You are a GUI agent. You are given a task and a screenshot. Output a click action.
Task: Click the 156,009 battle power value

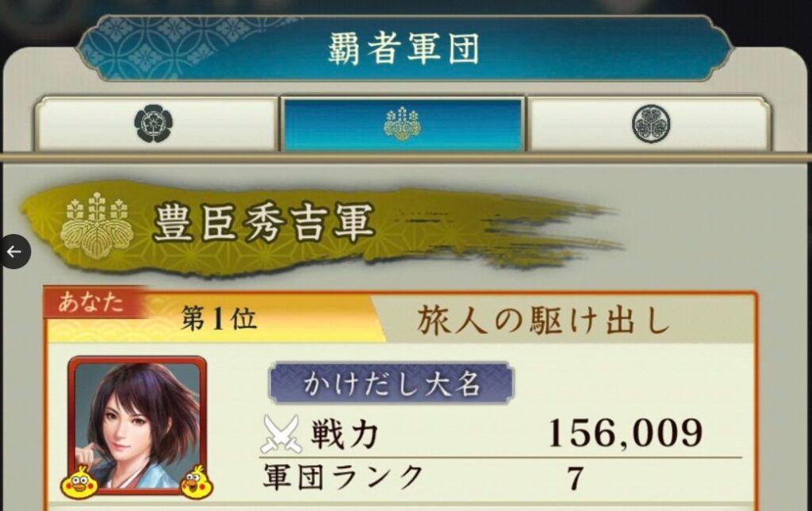[x=625, y=432]
